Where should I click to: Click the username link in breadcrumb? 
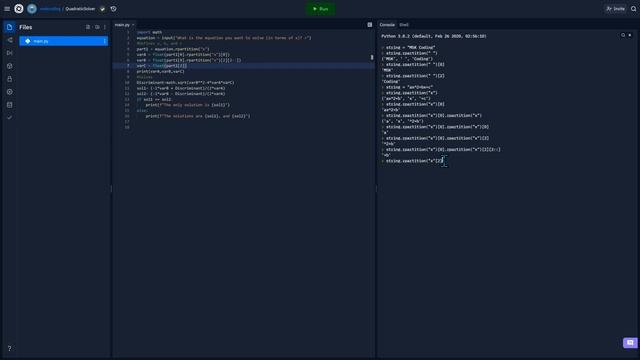click(50, 9)
